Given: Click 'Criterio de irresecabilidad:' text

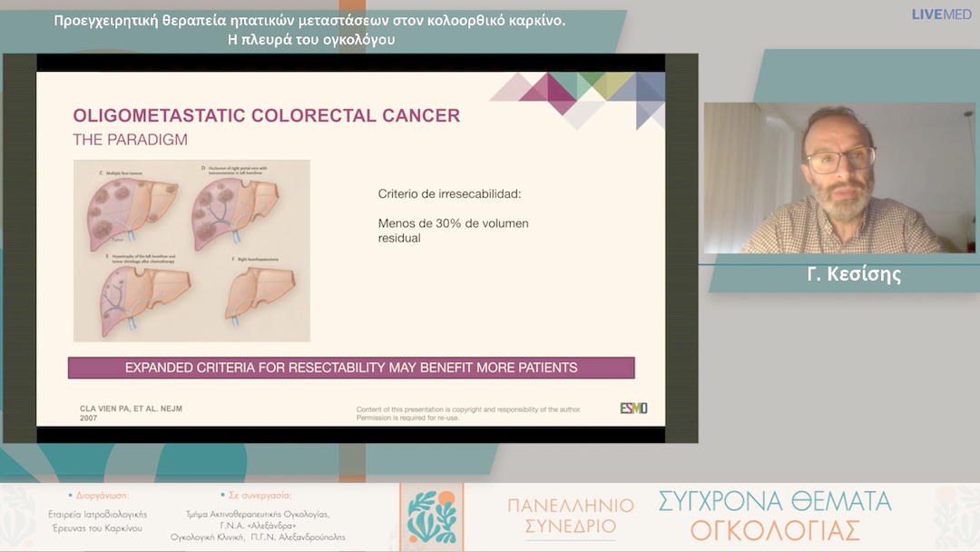Looking at the screenshot, I should click(x=449, y=193).
